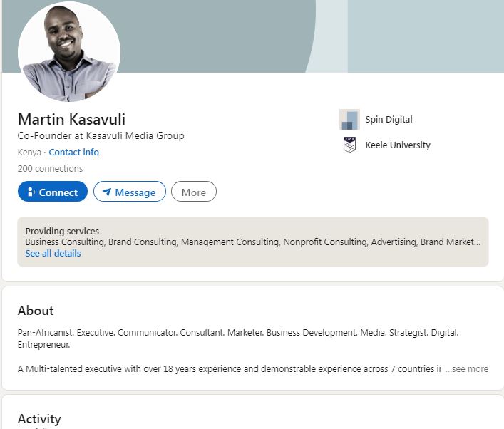Screen dimensions: 504x429
Task: Click the Keele University crest icon
Action: pos(349,145)
